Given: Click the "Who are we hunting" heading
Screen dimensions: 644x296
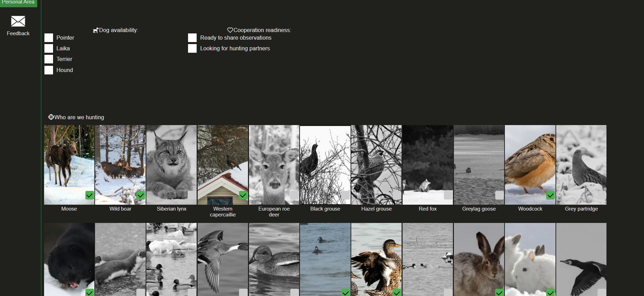Looking at the screenshot, I should (x=79, y=118).
